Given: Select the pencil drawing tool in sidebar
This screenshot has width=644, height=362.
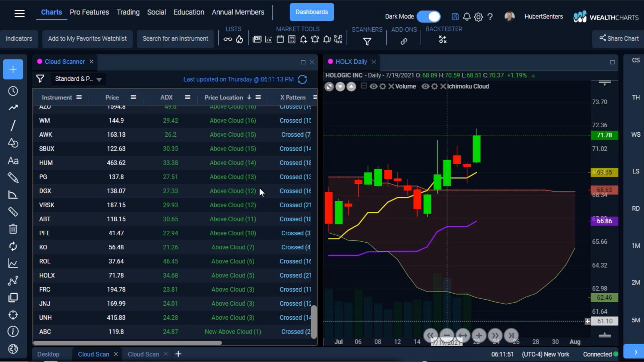Looking at the screenshot, I should 13,178.
